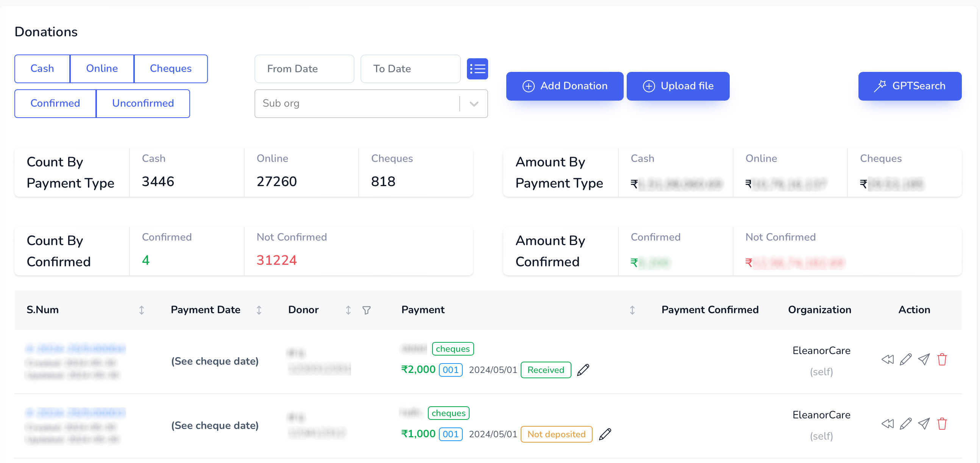Viewport: 980px width, 463px height.
Task: Open the GPTSearch tool
Action: [x=909, y=86]
